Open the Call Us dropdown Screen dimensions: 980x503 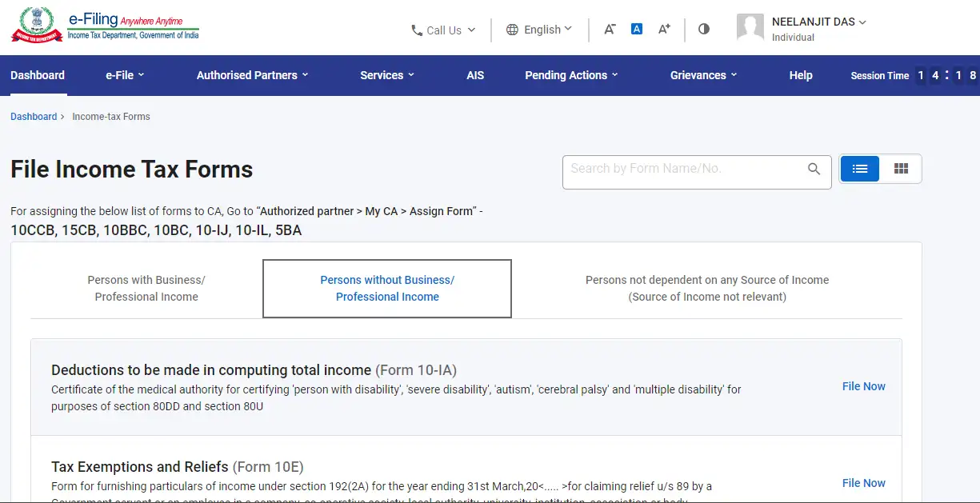point(443,30)
